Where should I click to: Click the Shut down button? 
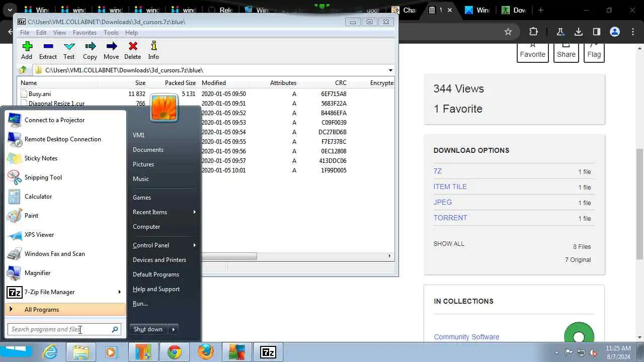click(148, 329)
